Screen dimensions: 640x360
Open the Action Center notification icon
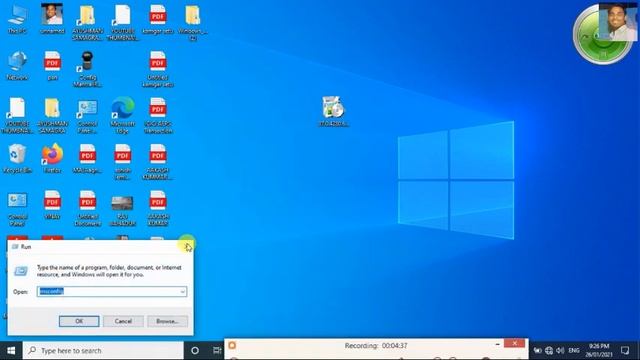[625, 350]
